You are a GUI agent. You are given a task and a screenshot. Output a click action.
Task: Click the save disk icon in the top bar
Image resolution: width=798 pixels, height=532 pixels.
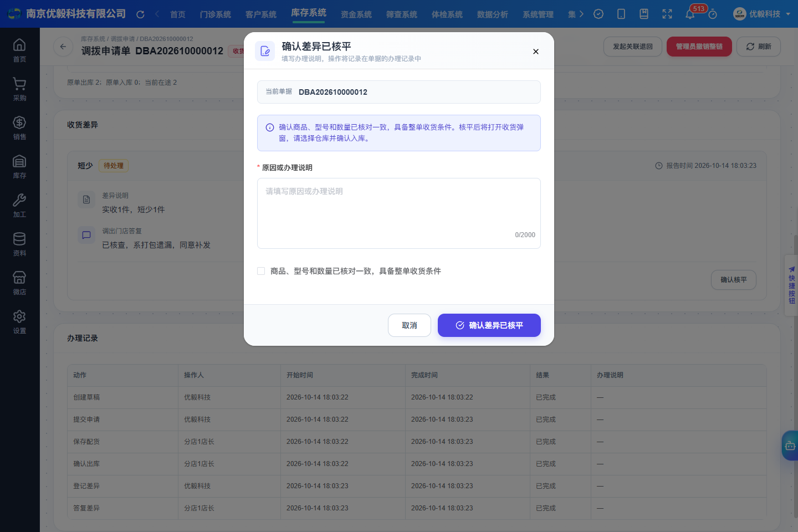pos(644,14)
